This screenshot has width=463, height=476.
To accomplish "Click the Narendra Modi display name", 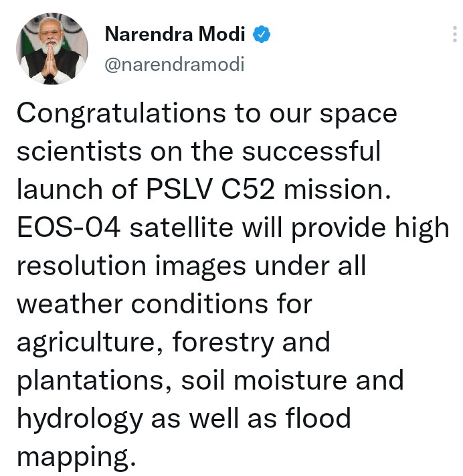I will point(175,33).
